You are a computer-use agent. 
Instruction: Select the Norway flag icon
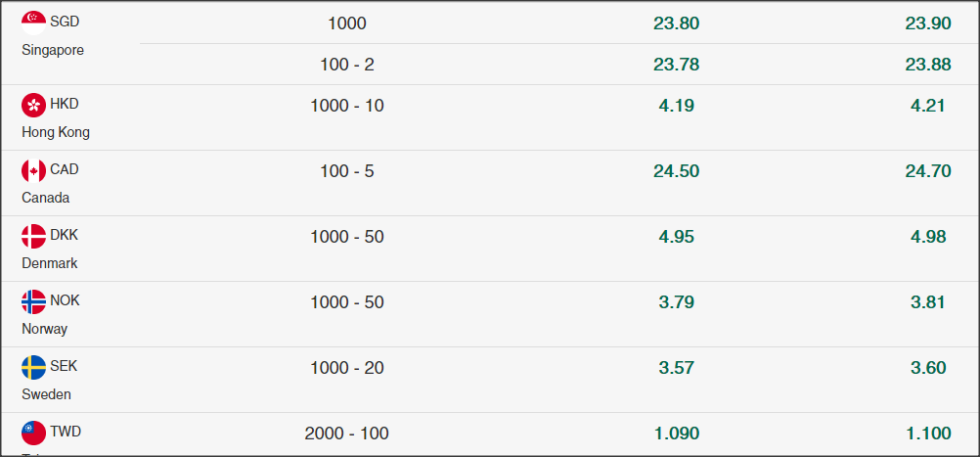tap(34, 302)
